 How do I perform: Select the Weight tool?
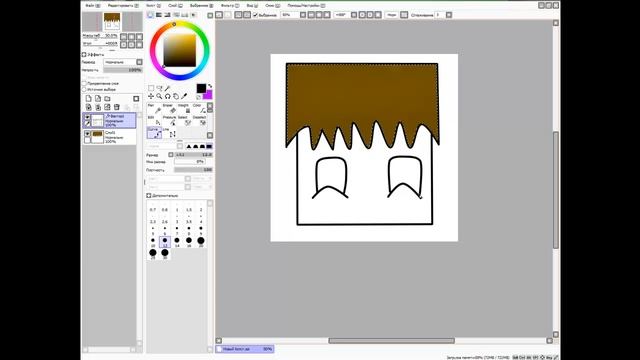pos(185,109)
